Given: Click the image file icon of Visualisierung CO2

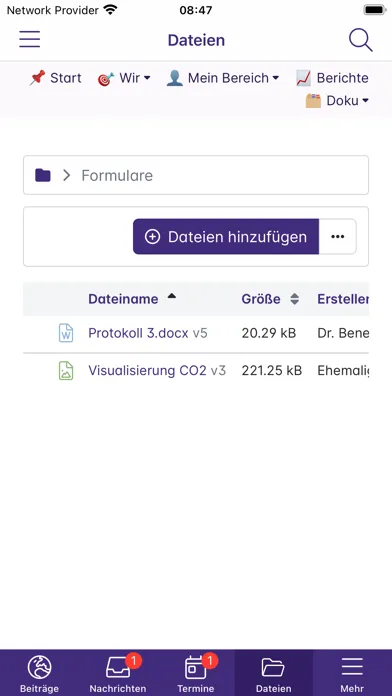Looking at the screenshot, I should tap(66, 371).
